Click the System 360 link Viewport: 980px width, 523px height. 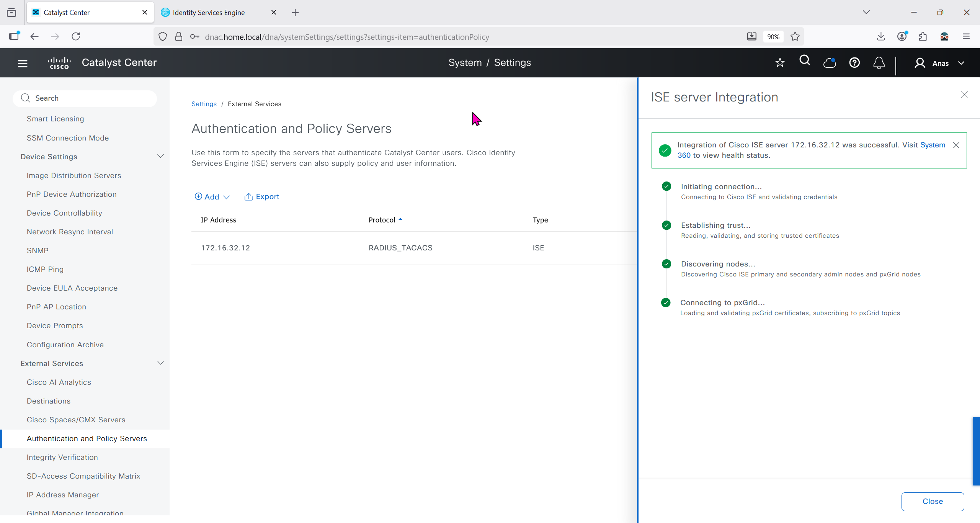933,145
